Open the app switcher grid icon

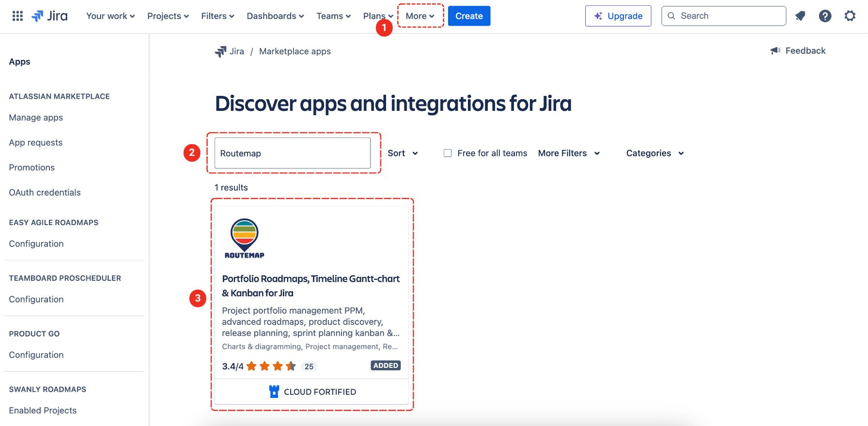(x=17, y=16)
